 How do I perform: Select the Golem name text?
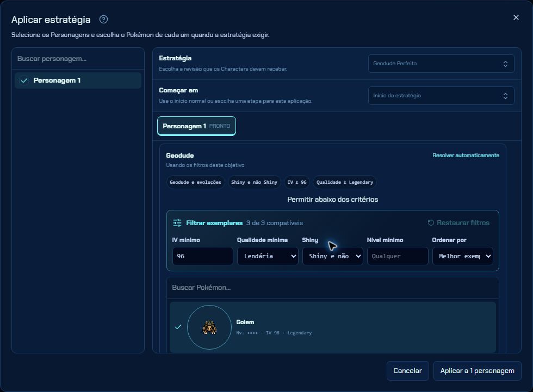coord(245,322)
